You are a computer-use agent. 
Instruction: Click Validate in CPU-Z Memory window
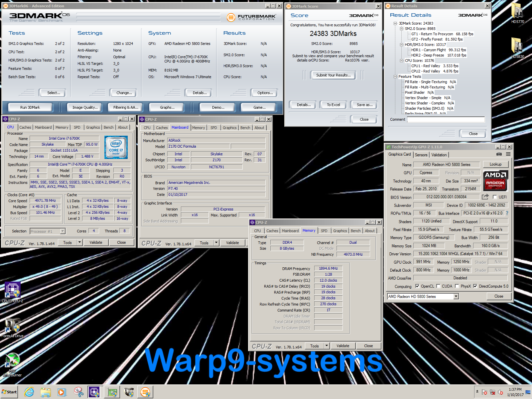(x=343, y=346)
